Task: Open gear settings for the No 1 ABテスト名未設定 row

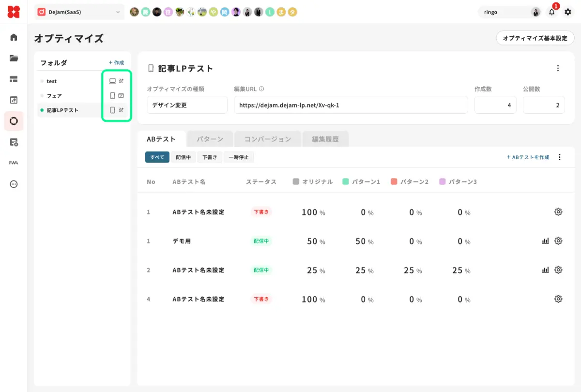Action: click(x=558, y=211)
